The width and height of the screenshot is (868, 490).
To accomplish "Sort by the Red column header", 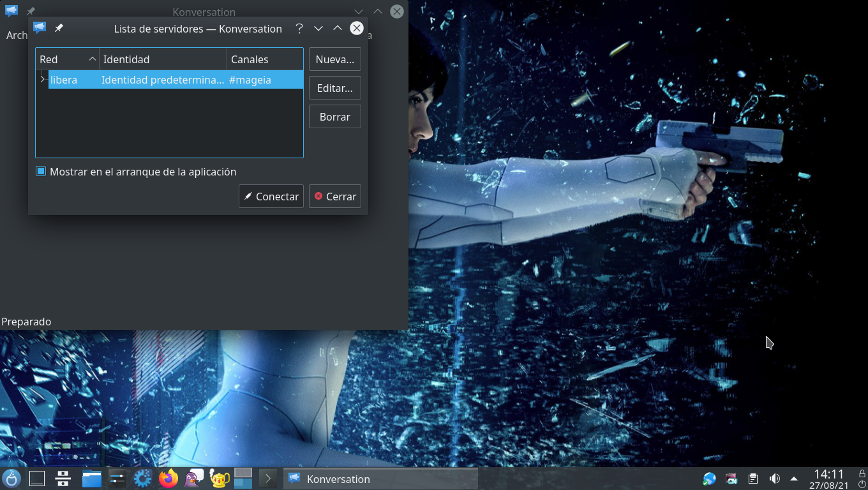I will pos(67,59).
